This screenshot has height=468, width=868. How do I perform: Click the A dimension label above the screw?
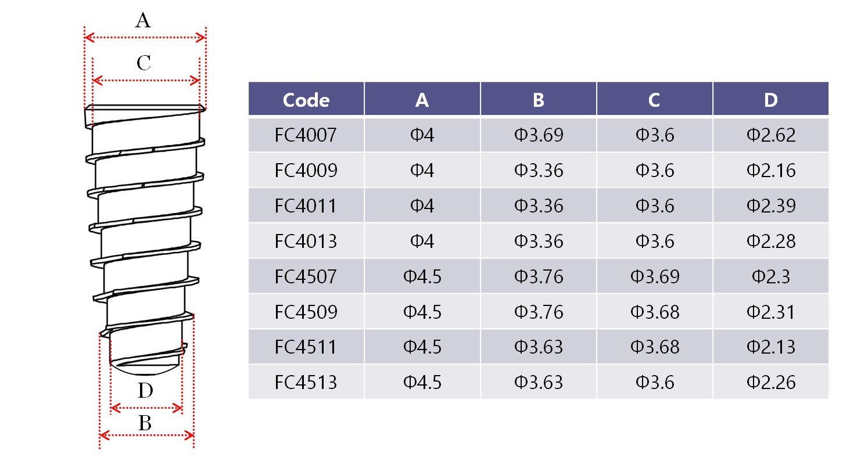(143, 21)
